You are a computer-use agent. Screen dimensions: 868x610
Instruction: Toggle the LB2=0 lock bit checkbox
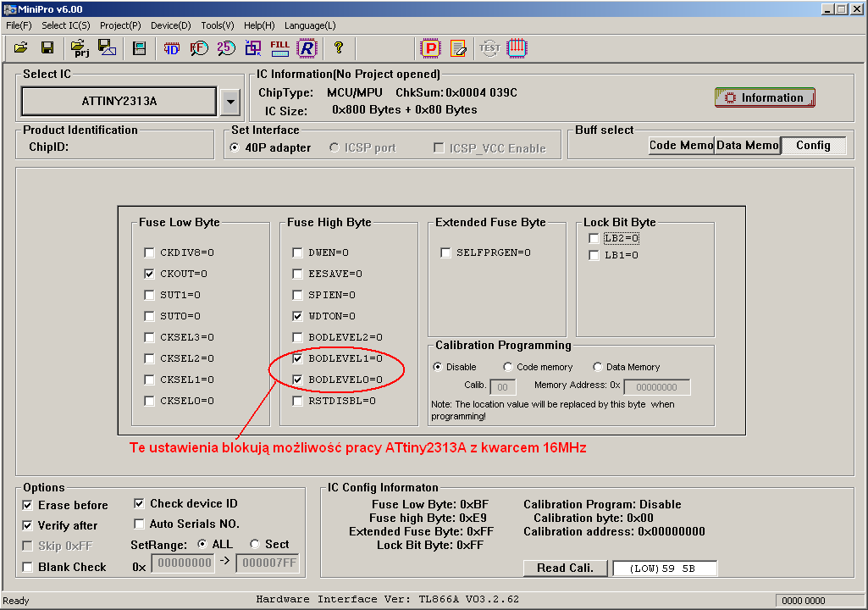click(x=594, y=238)
